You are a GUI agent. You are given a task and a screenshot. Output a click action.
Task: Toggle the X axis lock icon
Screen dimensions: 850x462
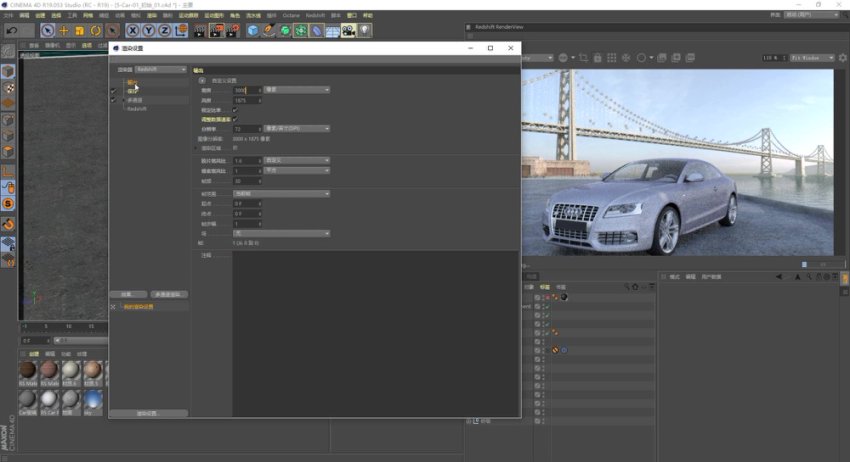tap(135, 31)
